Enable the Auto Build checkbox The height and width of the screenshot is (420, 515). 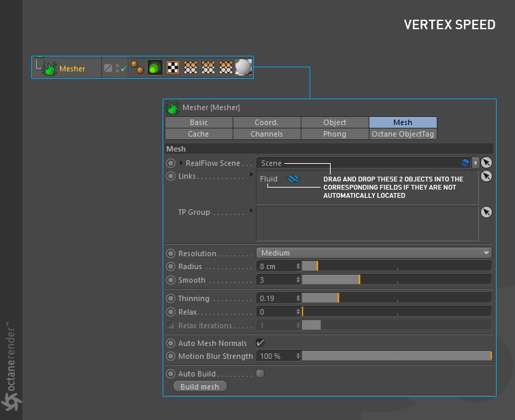[x=260, y=373]
